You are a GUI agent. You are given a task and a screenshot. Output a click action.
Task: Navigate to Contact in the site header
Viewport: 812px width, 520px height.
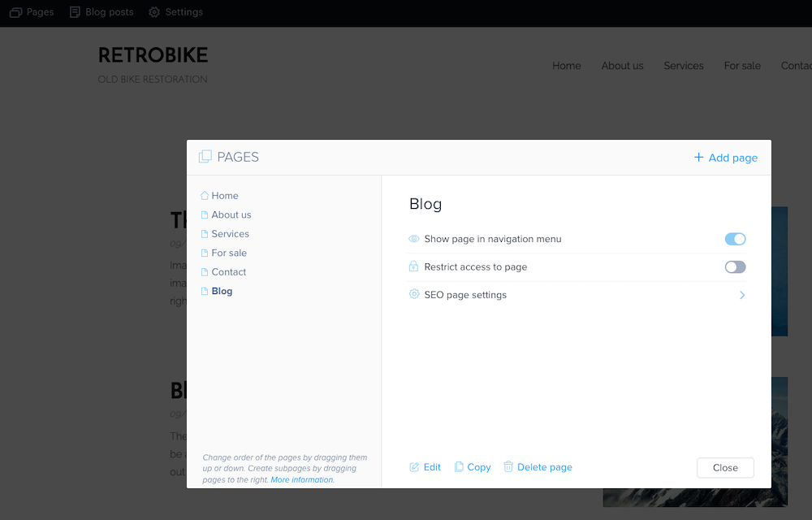(796, 66)
